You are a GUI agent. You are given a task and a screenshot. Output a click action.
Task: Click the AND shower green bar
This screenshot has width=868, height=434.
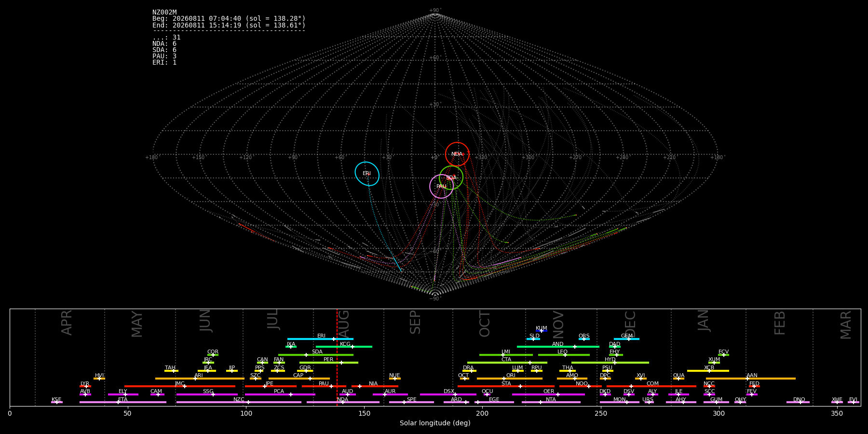click(558, 347)
